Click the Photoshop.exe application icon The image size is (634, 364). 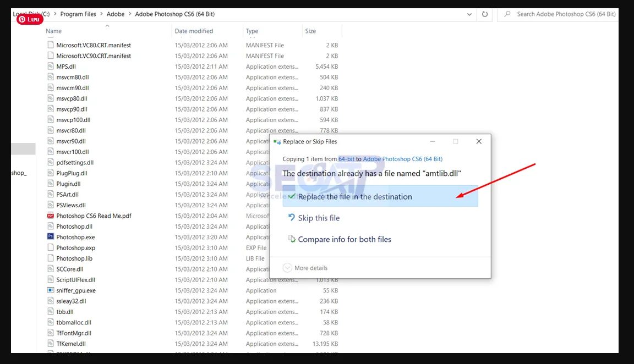(x=51, y=237)
